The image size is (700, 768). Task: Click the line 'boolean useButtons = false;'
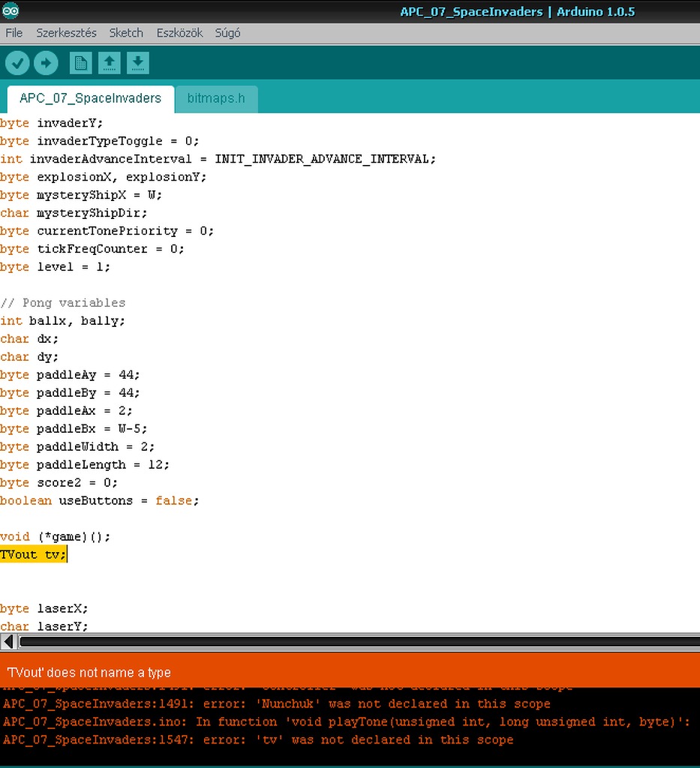100,500
